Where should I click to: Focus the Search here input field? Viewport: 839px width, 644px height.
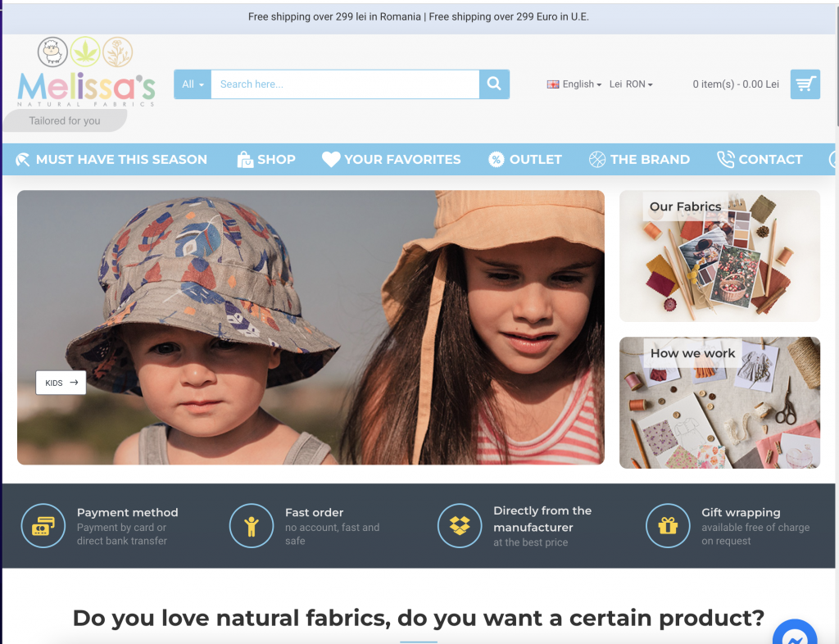coord(345,84)
